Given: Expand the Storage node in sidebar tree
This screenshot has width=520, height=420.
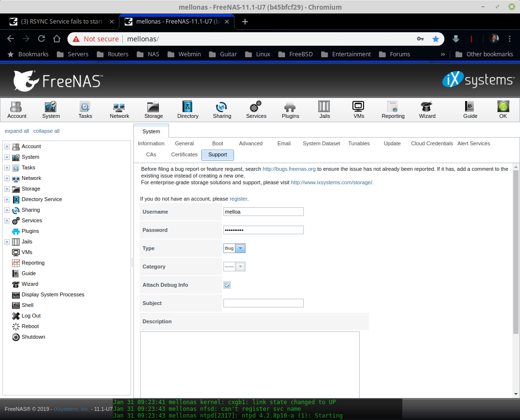Looking at the screenshot, I should pos(7,189).
